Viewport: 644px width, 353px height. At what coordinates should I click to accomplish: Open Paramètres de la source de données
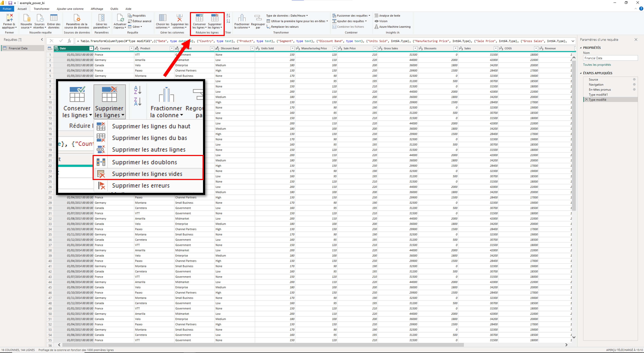77,18
